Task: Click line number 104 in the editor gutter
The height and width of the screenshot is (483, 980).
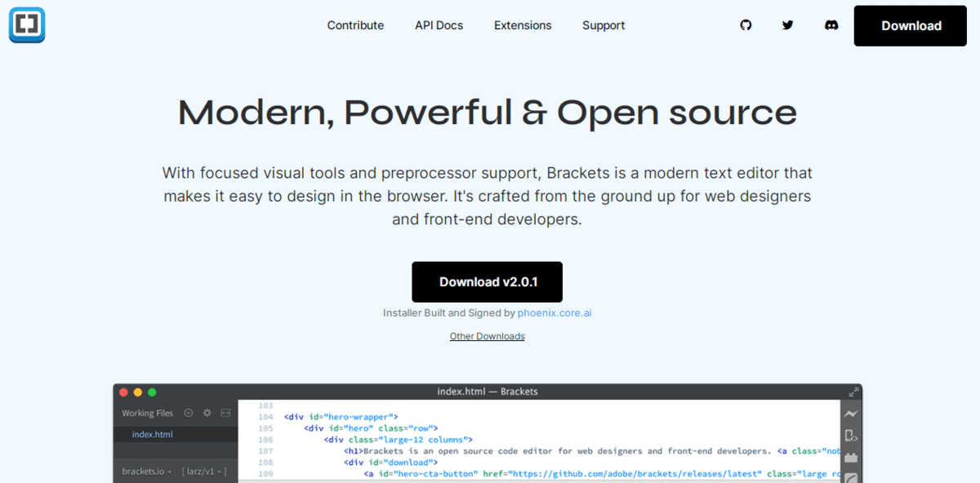Action: point(265,417)
